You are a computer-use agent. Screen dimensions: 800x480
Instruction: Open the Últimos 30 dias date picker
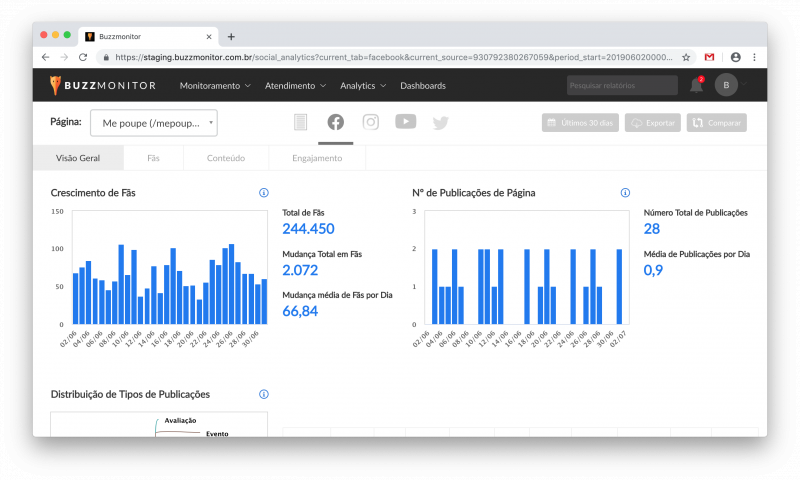[580, 123]
